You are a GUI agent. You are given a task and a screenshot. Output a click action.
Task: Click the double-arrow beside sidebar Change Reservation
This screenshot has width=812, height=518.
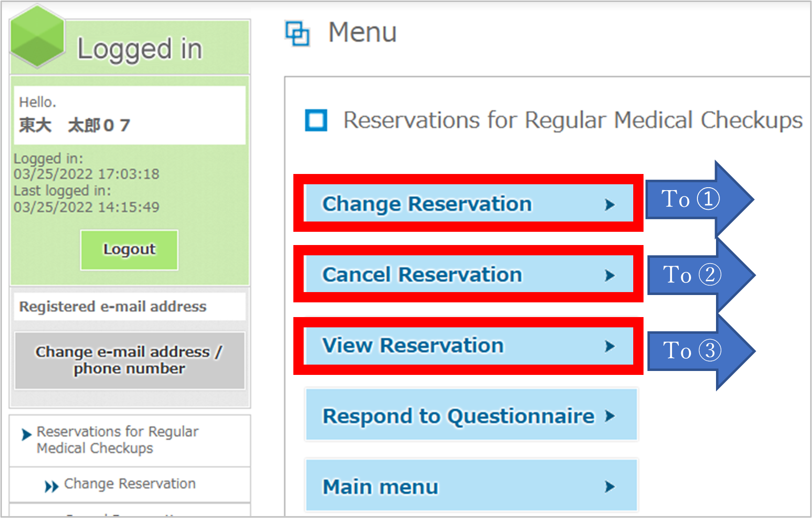tap(51, 487)
